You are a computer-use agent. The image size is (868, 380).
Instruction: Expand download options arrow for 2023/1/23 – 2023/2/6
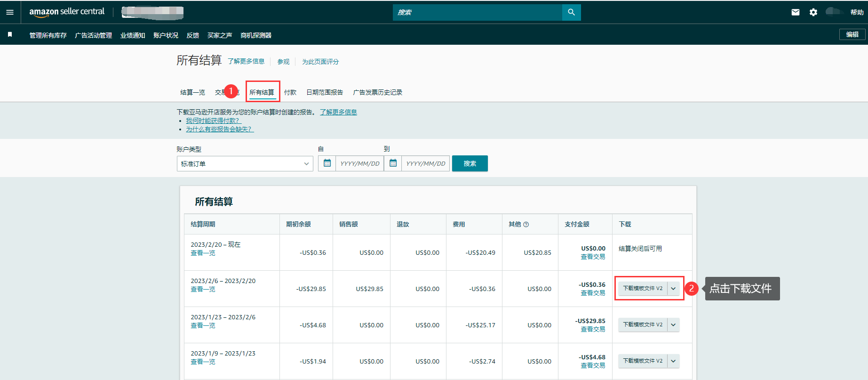pyautogui.click(x=673, y=325)
